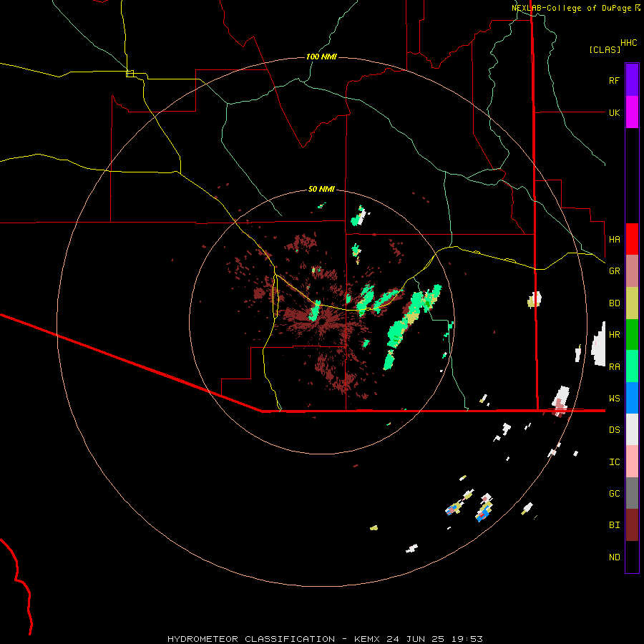644x644 pixels.
Task: Click the BI brown legend swatch
Action: [x=632, y=525]
